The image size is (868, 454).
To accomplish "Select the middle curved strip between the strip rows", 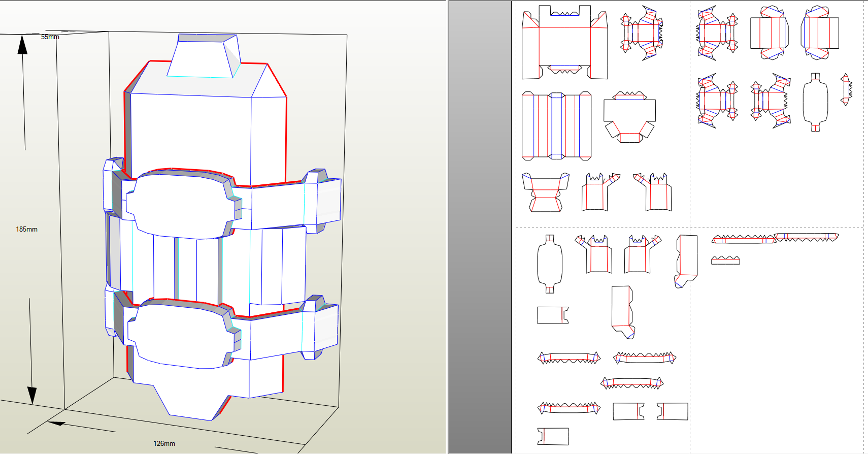I will tap(632, 383).
